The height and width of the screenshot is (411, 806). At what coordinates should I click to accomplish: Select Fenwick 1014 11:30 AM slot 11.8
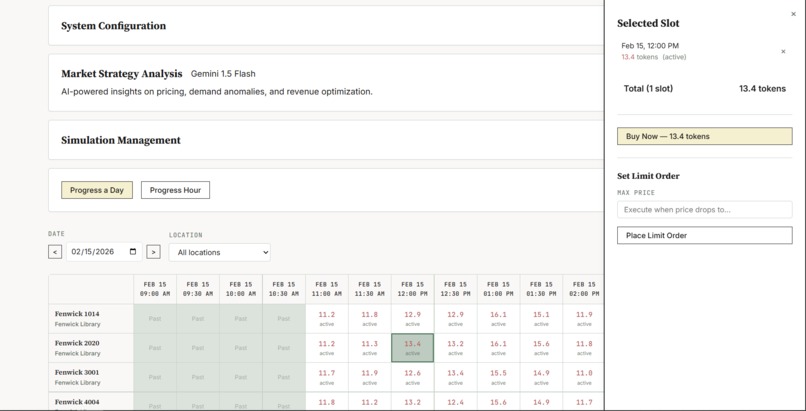tap(370, 319)
